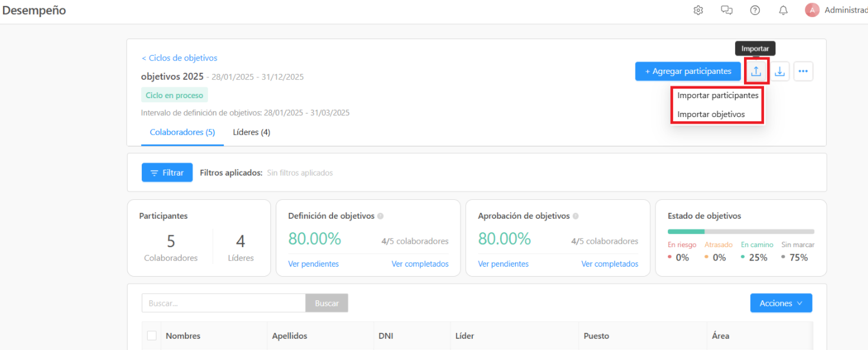
Task: Click the Agregar participantes button
Action: (688, 72)
